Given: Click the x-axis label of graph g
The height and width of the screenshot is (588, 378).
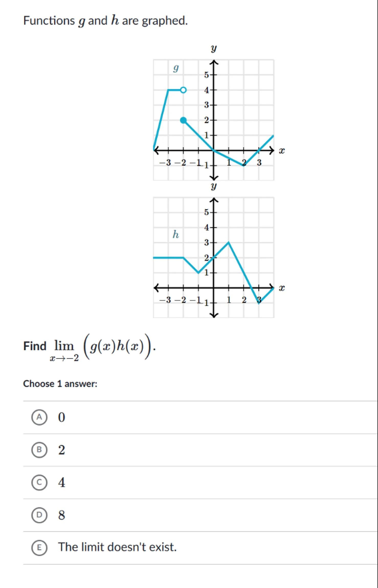Looking at the screenshot, I should point(282,151).
